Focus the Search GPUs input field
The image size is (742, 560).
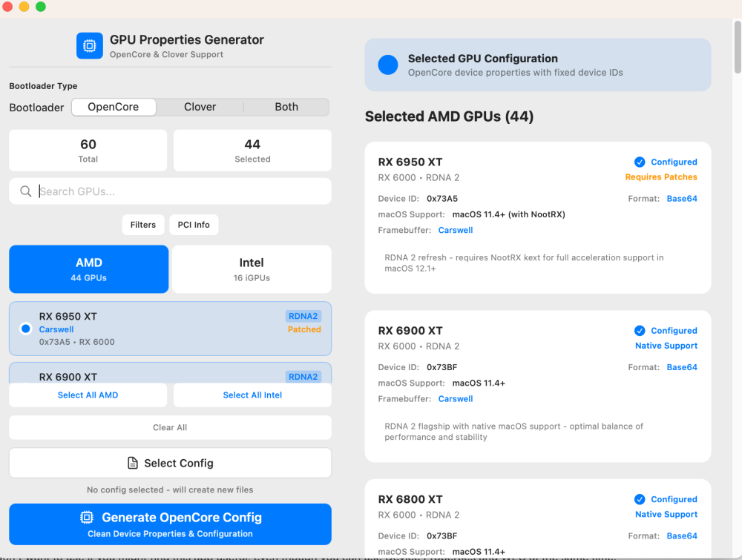click(x=170, y=191)
